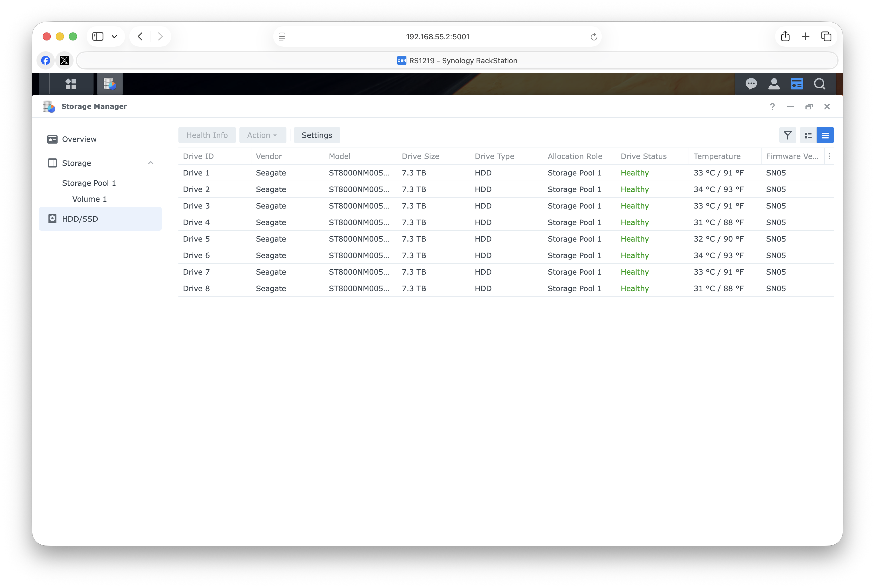Open the drive filter funnel icon
875x588 pixels.
pos(787,135)
